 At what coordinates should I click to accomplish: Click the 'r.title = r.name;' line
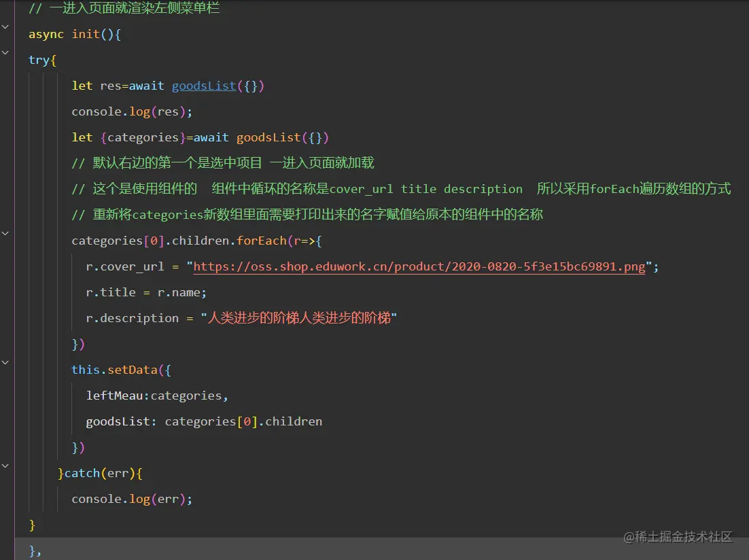tap(146, 292)
